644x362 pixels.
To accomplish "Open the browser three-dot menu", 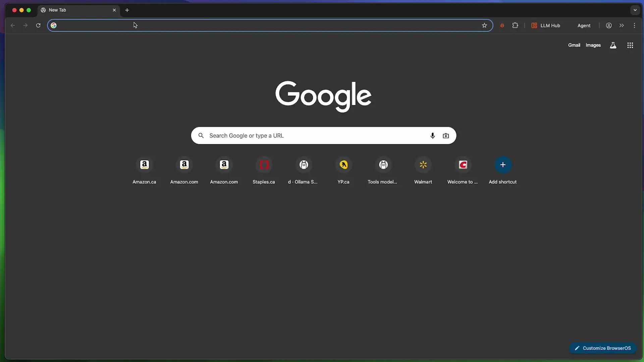I will (634, 25).
